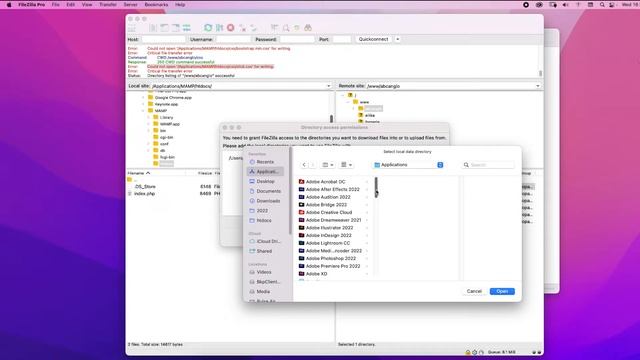Open the Quickconnect history dropdown arrow
640x360 pixels.
398,39
